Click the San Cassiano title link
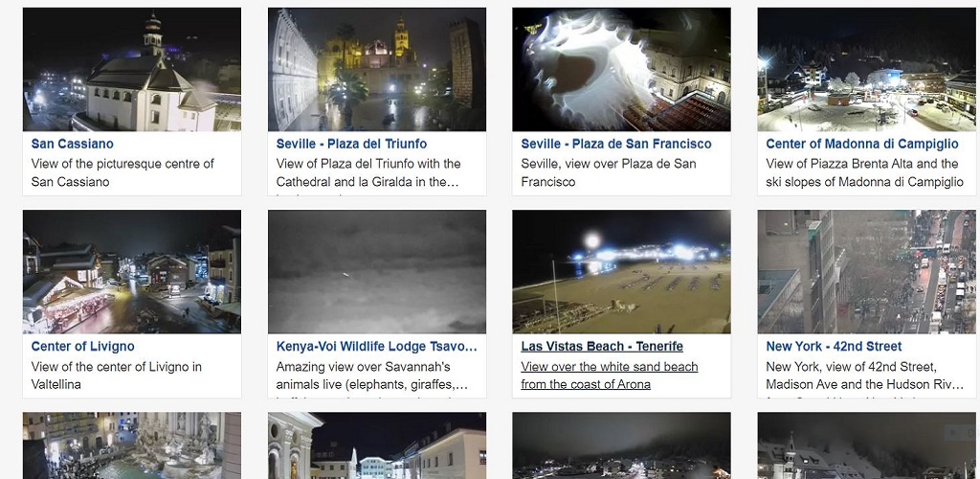This screenshot has width=980, height=479. pos(73,144)
